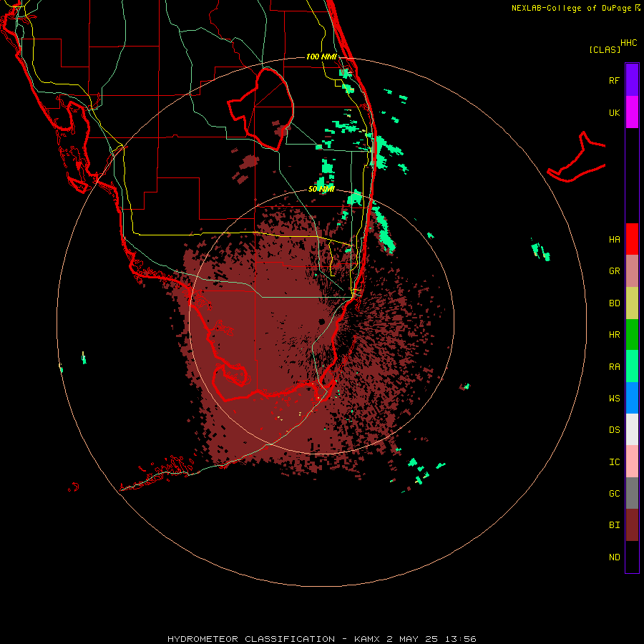Click the RF purple legend swatch

[x=632, y=80]
